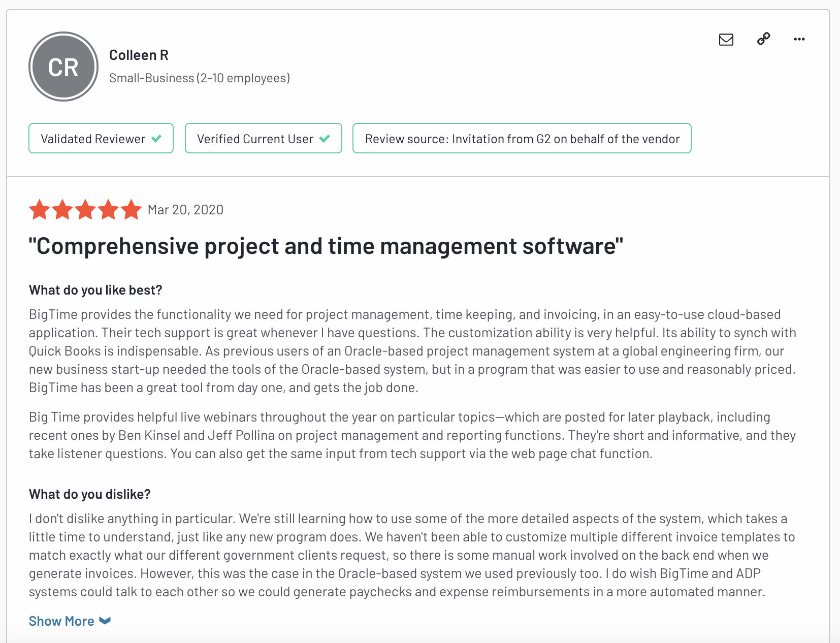Click the Mar 20, 2020 date

(185, 210)
